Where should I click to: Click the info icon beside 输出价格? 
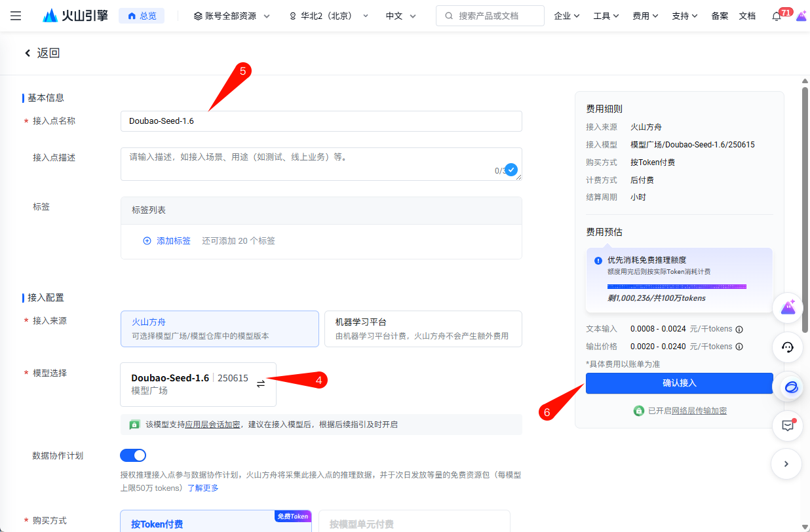[739, 347]
